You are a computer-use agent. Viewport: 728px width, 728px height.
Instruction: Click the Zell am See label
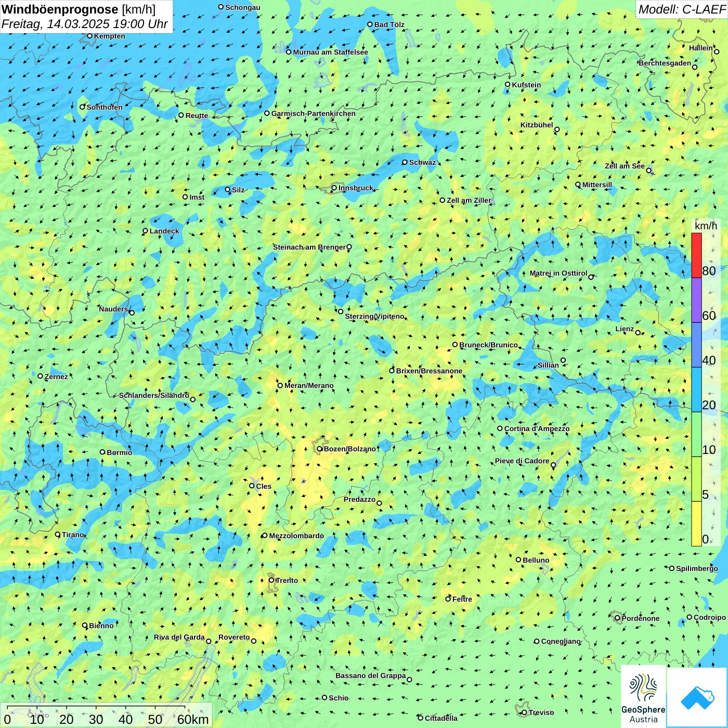[x=625, y=166]
